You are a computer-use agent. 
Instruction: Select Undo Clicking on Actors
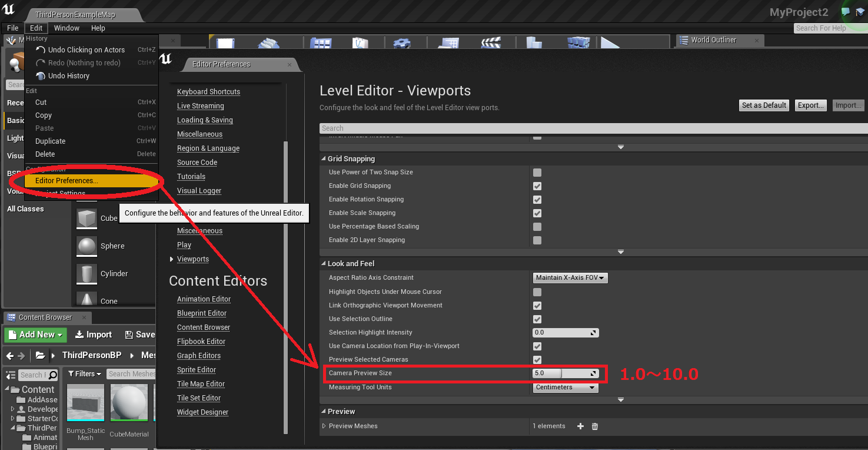(91, 50)
